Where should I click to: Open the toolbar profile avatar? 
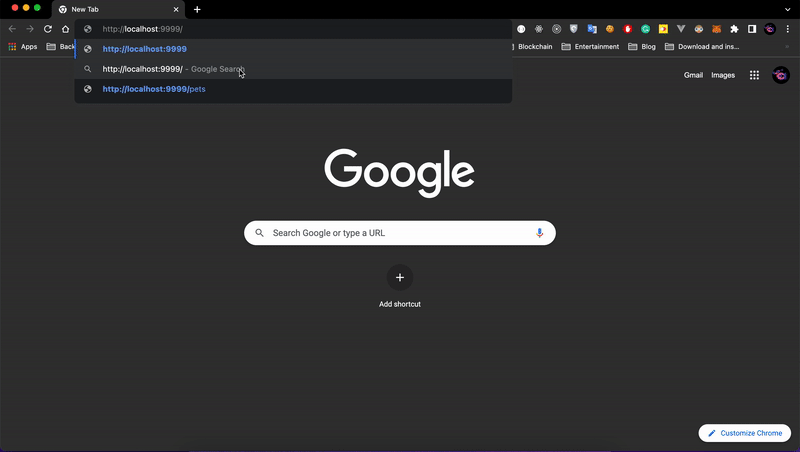[769, 29]
